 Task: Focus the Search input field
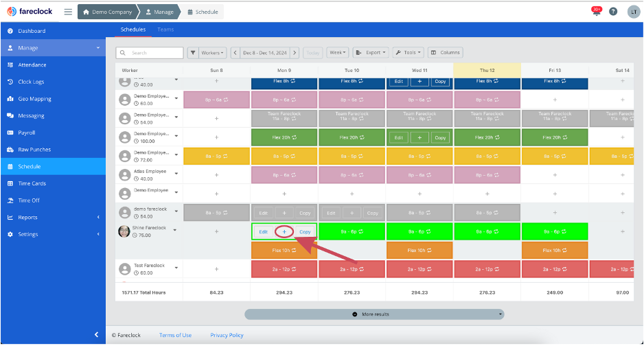(x=150, y=53)
